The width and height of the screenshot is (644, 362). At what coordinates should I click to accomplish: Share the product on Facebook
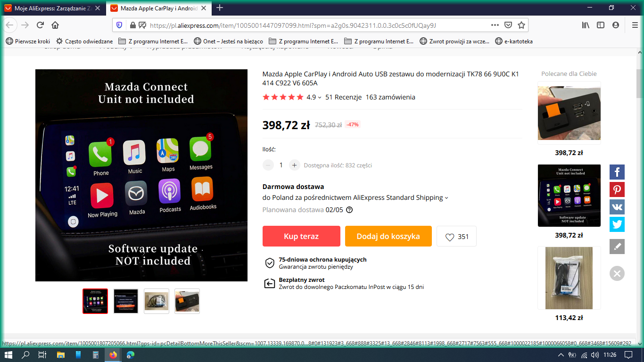[617, 172]
